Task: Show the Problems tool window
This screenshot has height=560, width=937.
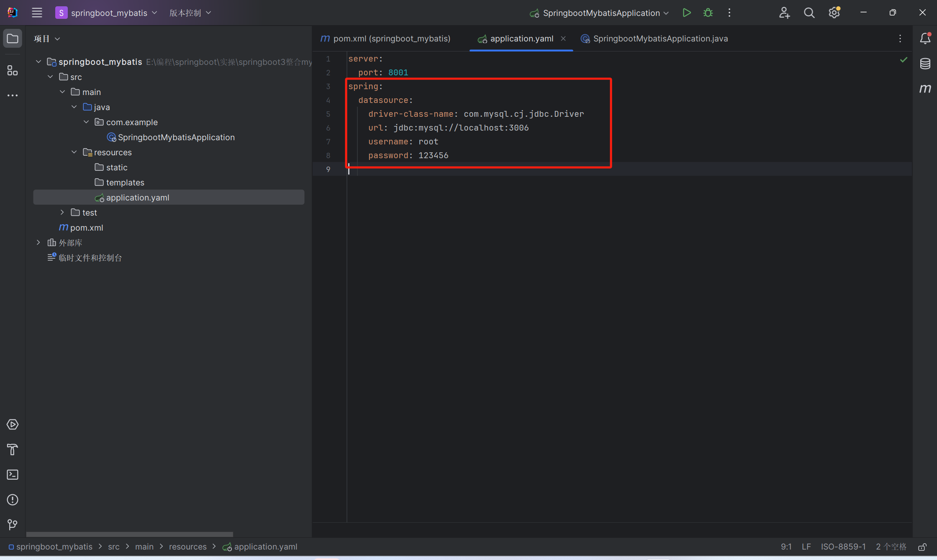Action: click(13, 500)
